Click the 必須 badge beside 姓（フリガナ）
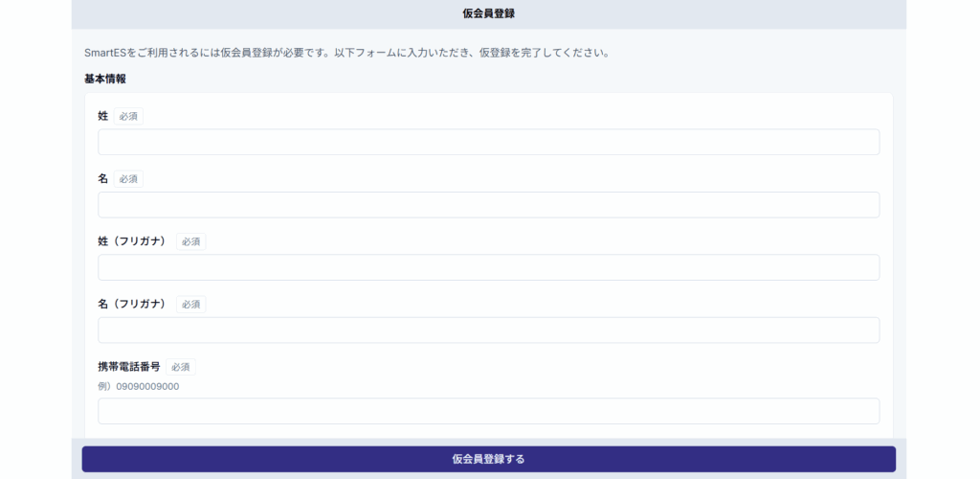This screenshot has width=980, height=479. (x=190, y=241)
